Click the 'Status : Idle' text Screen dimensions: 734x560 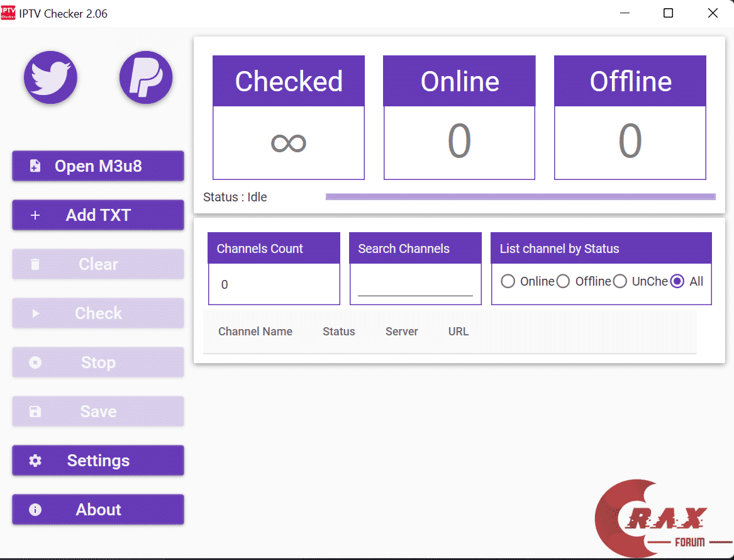click(x=235, y=197)
